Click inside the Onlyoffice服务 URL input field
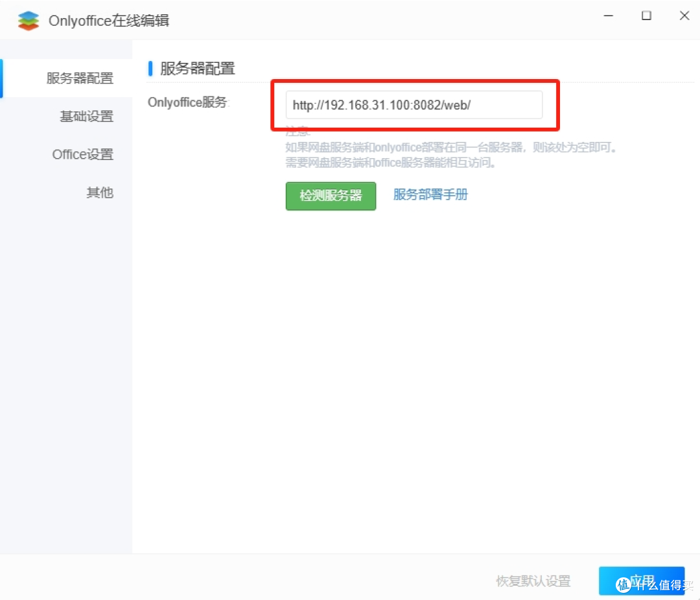This screenshot has height=600, width=700. click(414, 104)
